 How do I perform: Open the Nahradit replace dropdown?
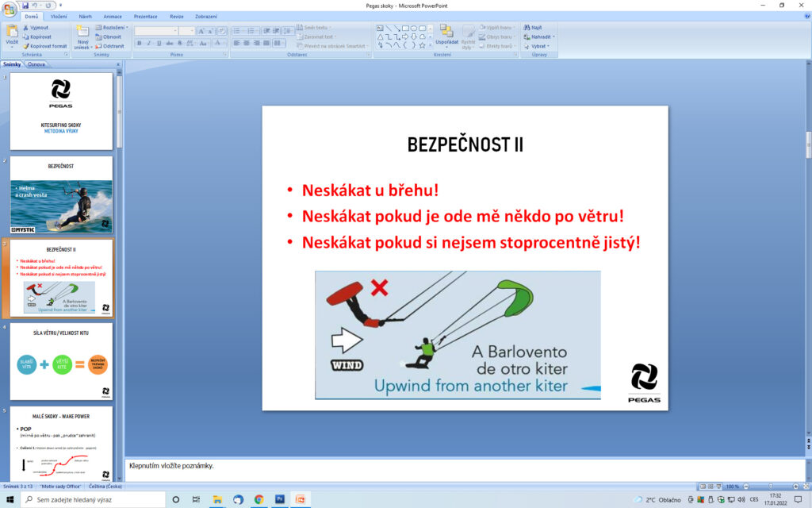tap(538, 37)
